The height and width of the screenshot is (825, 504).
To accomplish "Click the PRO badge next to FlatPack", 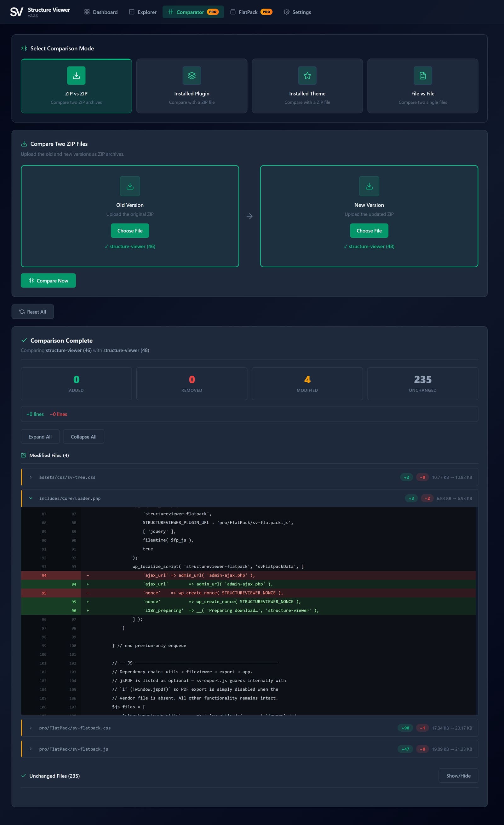I will (x=266, y=12).
